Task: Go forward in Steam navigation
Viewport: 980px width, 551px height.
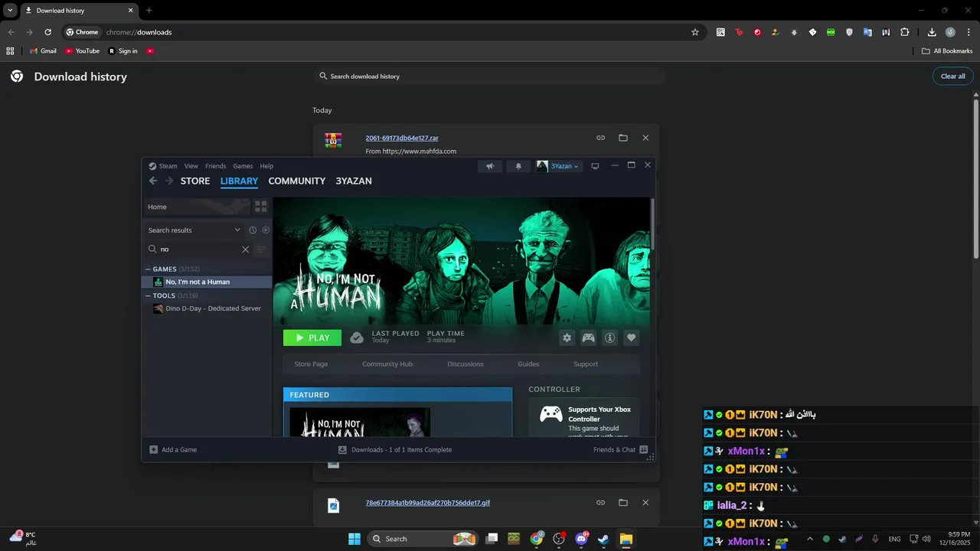Action: [x=169, y=181]
